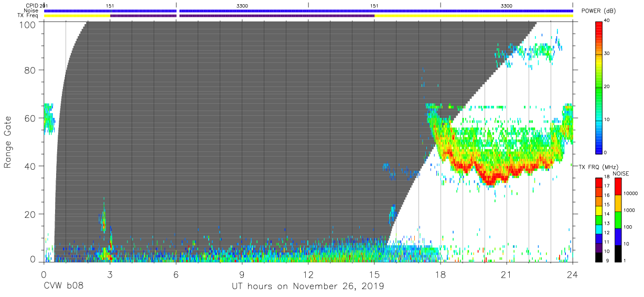Click the "TX Freq" row label at top
Screen dimensions: 644x297
point(28,16)
